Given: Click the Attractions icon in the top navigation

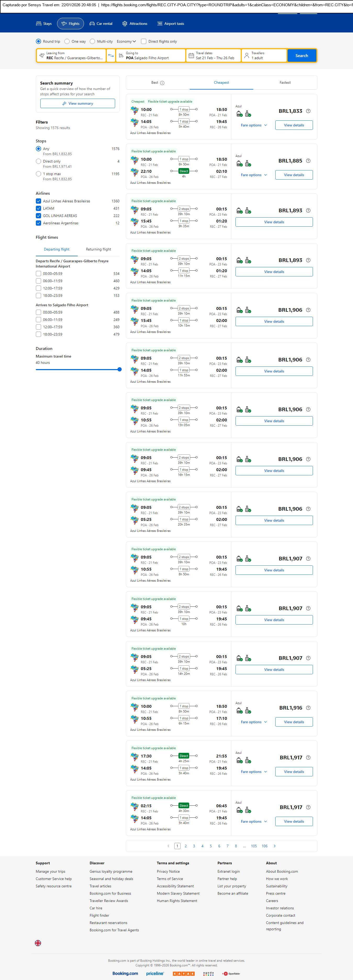Looking at the screenshot, I should pos(125,24).
